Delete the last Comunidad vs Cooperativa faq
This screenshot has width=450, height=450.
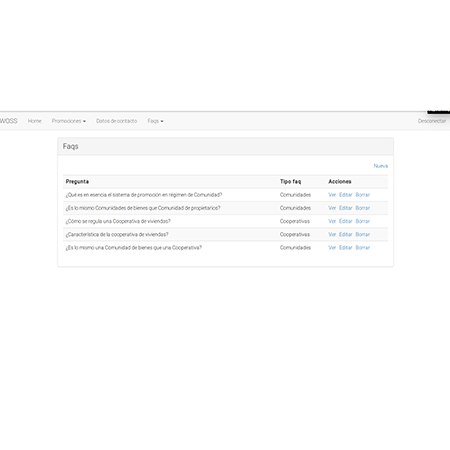[363, 248]
